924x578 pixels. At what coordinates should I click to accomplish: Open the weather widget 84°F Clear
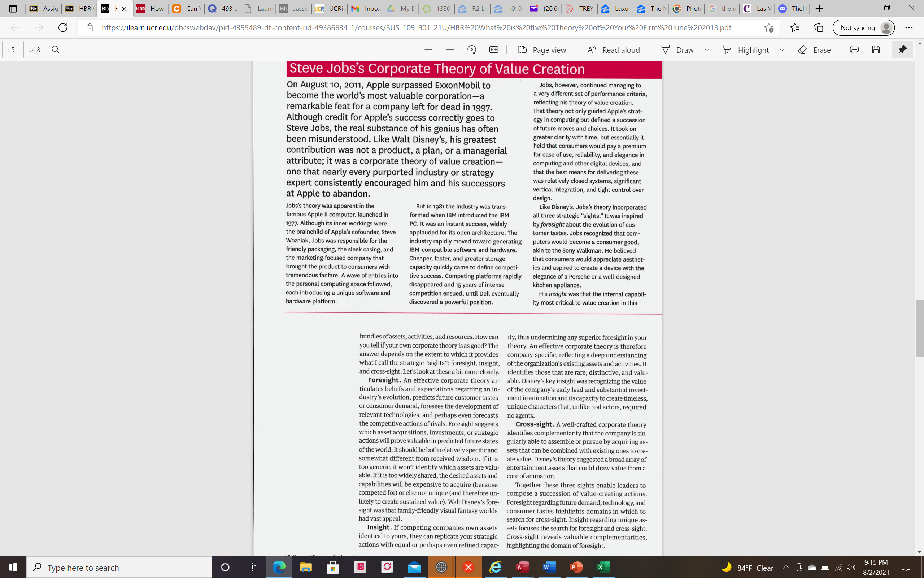coord(747,567)
